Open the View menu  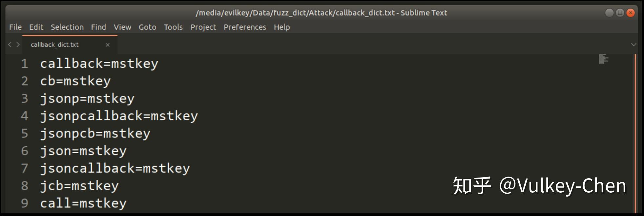[122, 27]
